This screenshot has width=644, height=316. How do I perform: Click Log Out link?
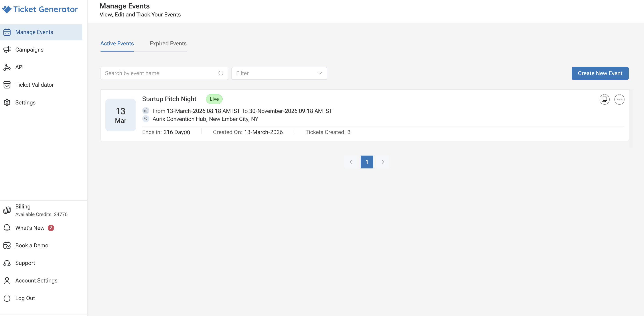point(25,298)
